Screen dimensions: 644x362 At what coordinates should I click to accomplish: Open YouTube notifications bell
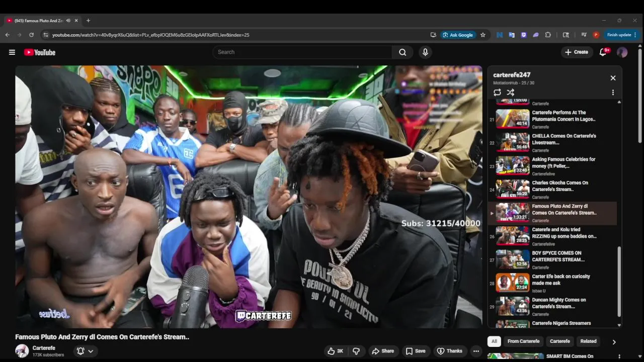pos(603,52)
